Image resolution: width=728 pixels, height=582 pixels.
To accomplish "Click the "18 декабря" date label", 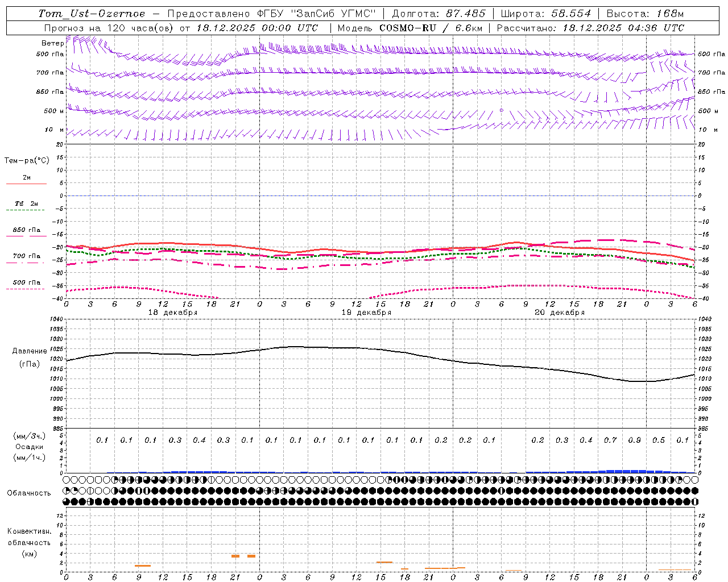I will (173, 313).
